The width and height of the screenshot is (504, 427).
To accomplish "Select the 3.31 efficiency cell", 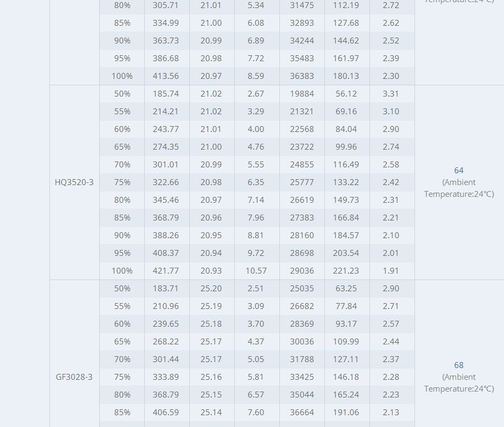I will coord(391,94).
